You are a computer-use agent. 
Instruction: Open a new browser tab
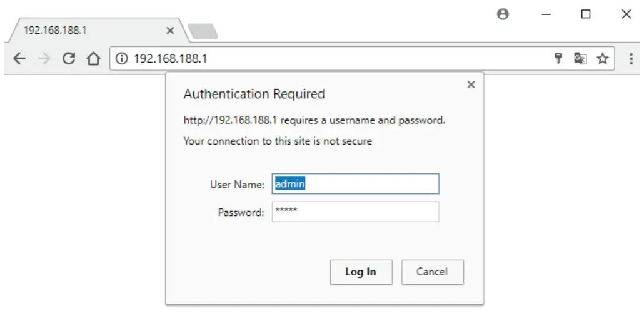[x=203, y=31]
